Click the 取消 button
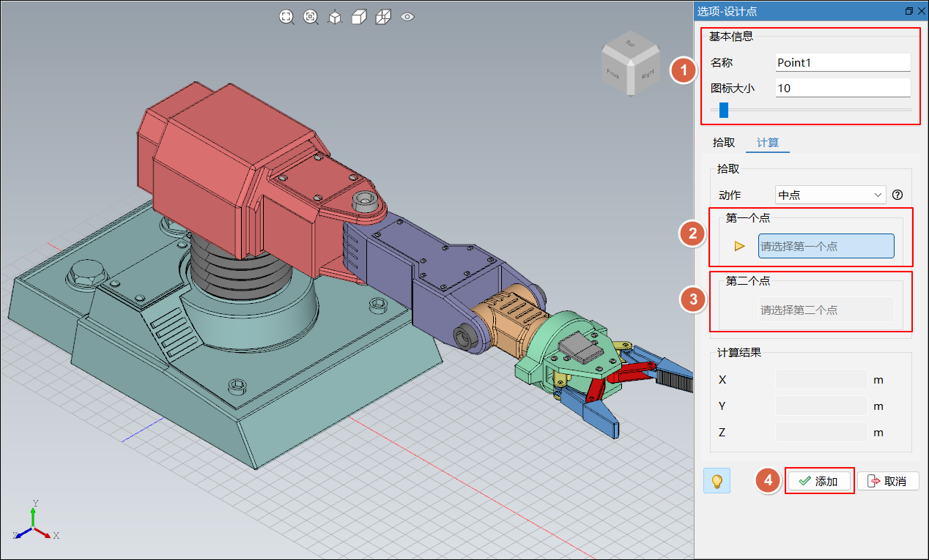 (x=887, y=481)
